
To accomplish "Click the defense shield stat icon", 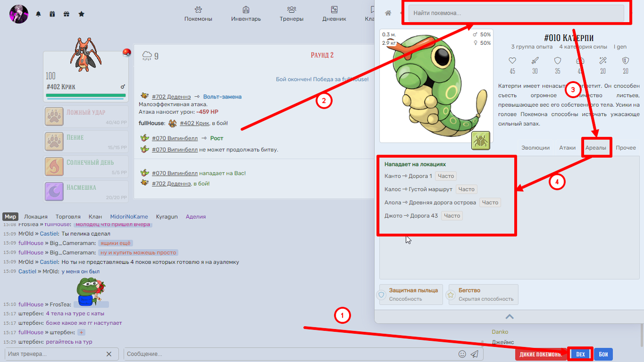I will coord(557,60).
